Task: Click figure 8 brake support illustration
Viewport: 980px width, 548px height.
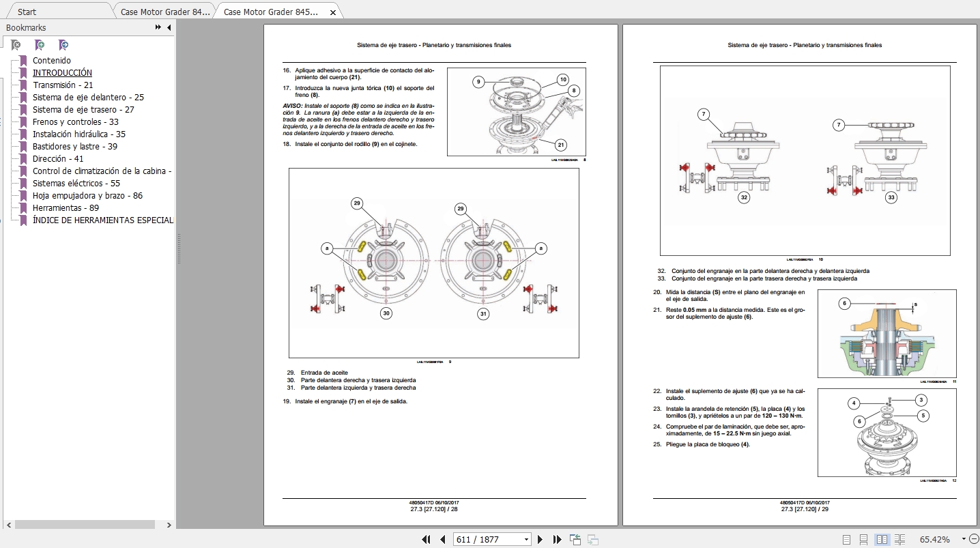Action: tap(517, 112)
